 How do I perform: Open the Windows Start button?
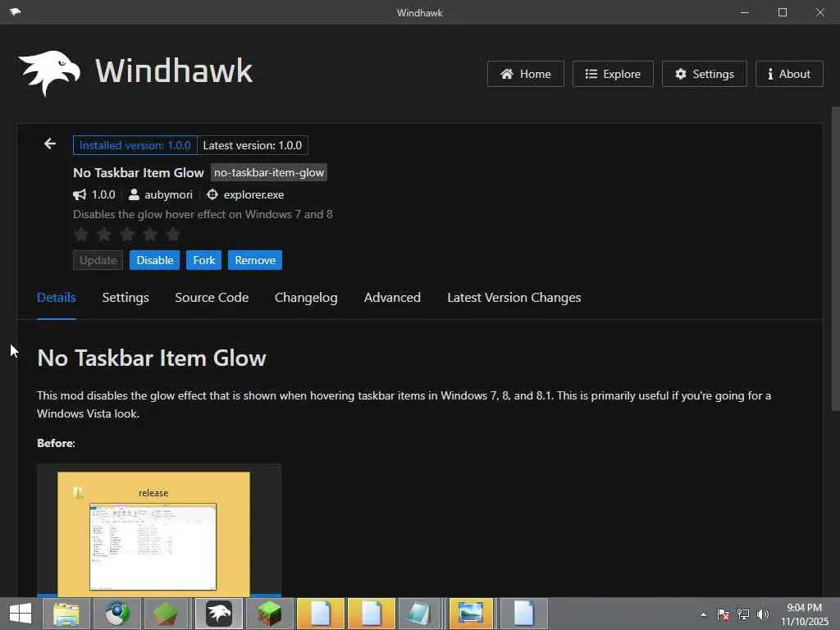[21, 614]
